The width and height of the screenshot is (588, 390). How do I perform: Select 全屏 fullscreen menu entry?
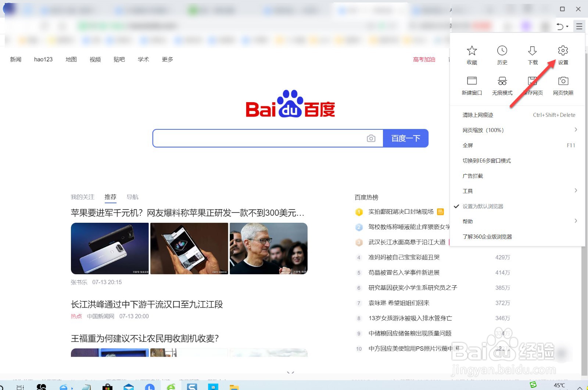pos(517,145)
